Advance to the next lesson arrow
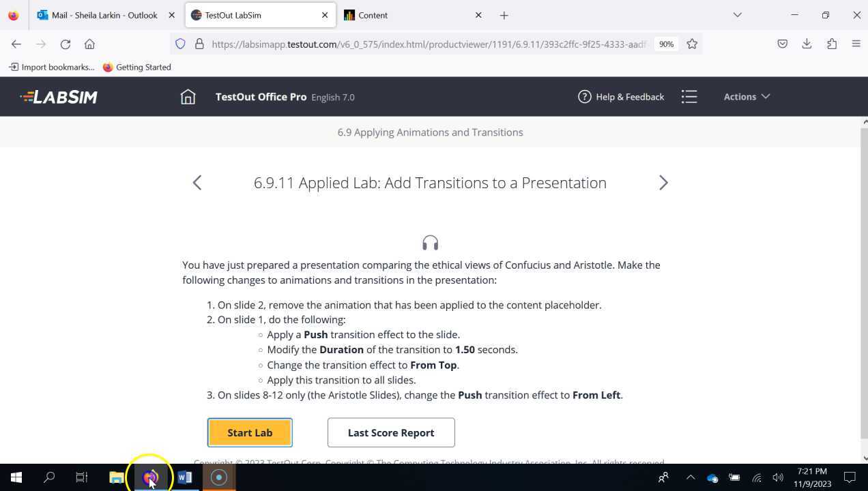 (x=663, y=182)
